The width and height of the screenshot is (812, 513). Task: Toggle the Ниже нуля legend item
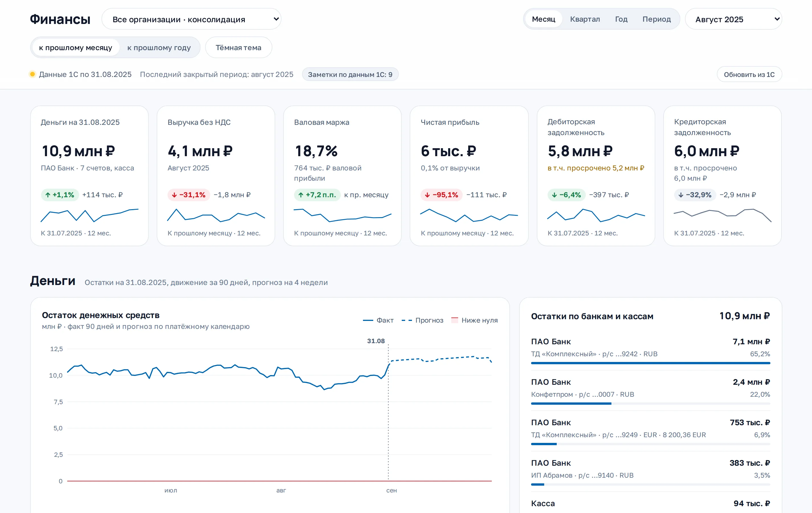(x=474, y=320)
